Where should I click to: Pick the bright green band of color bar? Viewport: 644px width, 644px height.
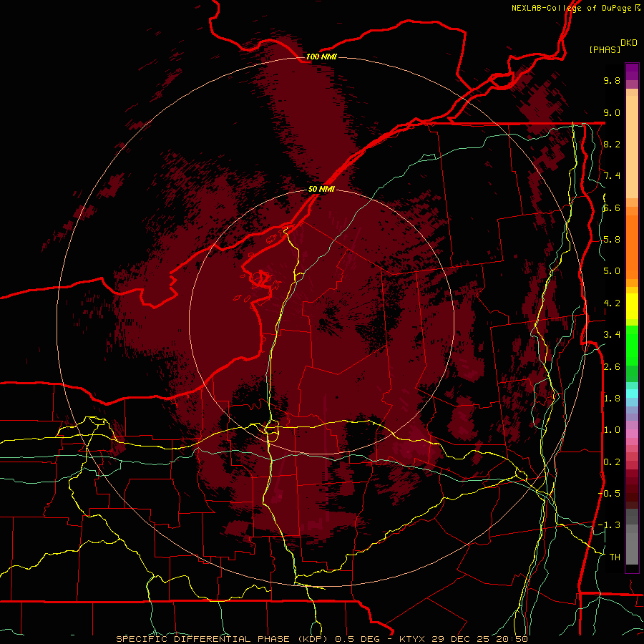(x=632, y=346)
